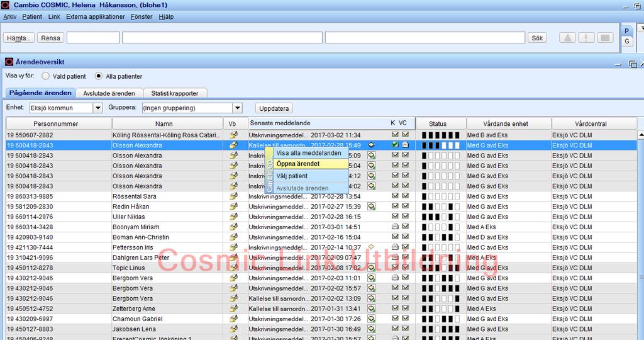Click message bubble icon in Zetterberg Arne row
The height and width of the screenshot is (340, 644).
coord(371,309)
